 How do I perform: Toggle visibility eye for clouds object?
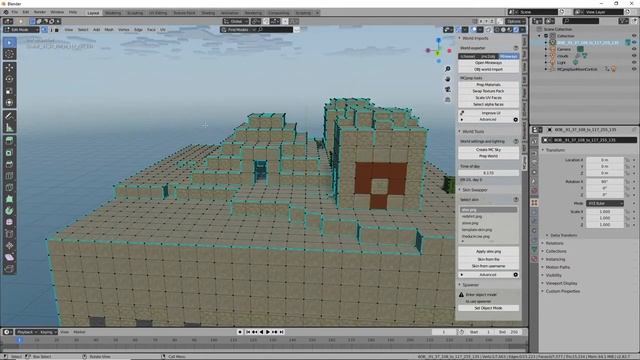[x=634, y=56]
